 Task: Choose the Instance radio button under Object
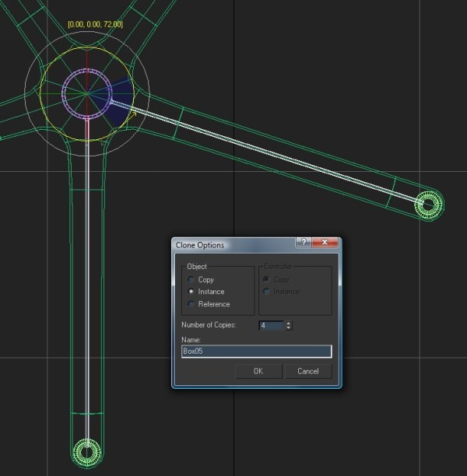[x=192, y=292]
